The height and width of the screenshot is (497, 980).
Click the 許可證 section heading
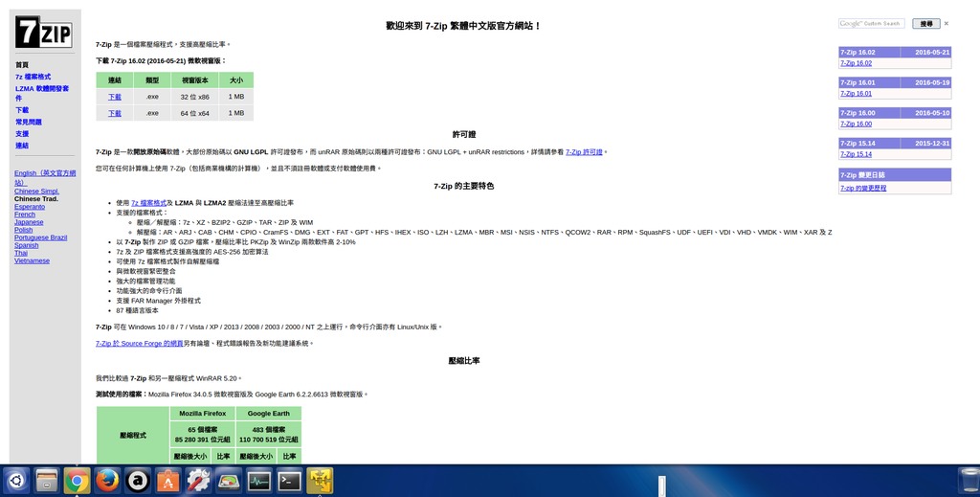click(464, 134)
